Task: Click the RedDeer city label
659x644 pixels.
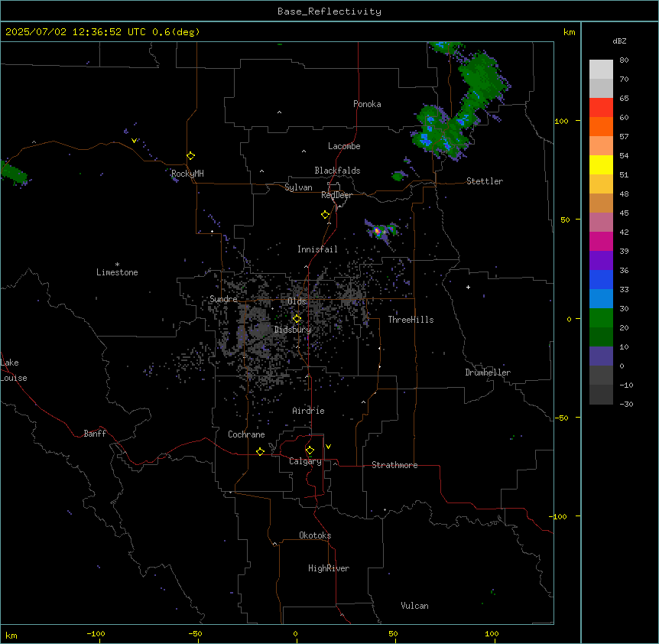Action: [x=336, y=195]
